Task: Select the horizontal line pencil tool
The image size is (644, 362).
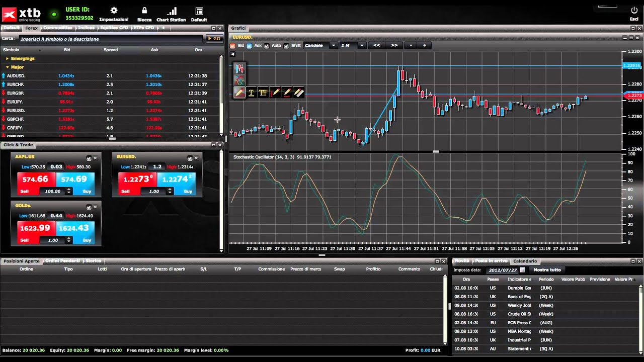Action: pos(287,93)
